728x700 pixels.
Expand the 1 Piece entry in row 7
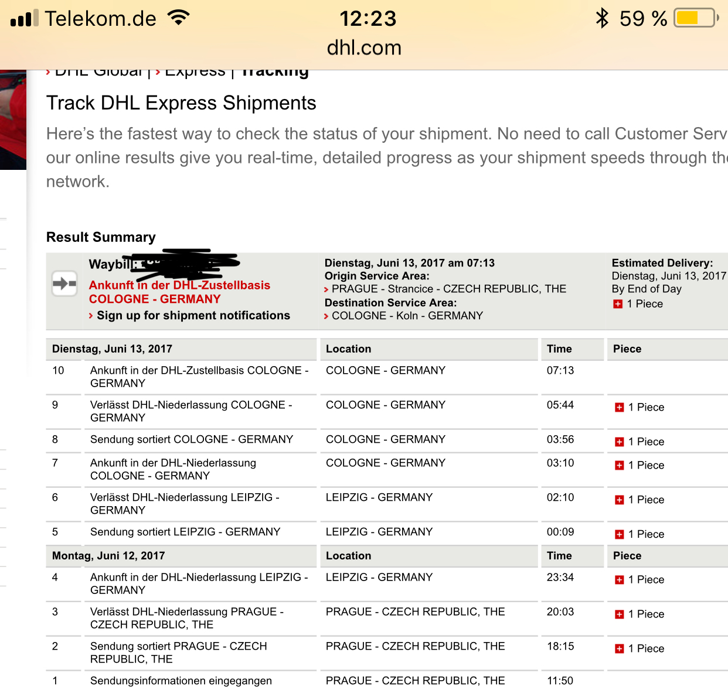click(639, 466)
